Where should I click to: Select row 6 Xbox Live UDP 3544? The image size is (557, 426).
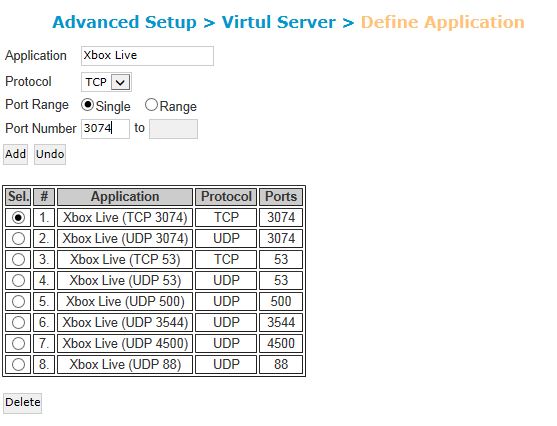18,323
